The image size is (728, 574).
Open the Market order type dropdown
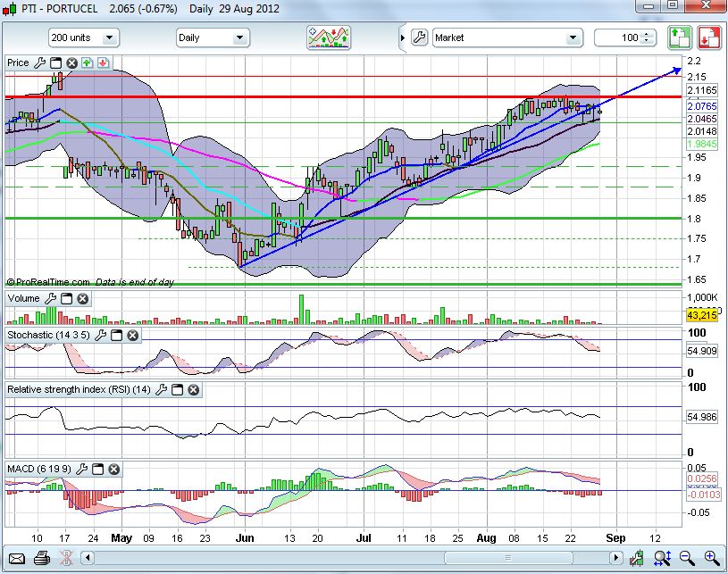coord(507,37)
